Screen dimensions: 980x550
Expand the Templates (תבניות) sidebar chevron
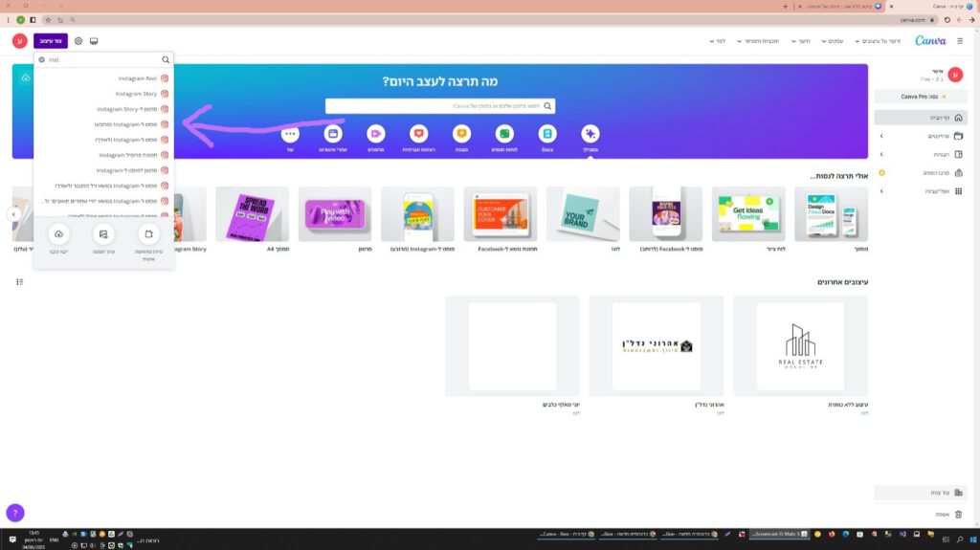click(881, 154)
